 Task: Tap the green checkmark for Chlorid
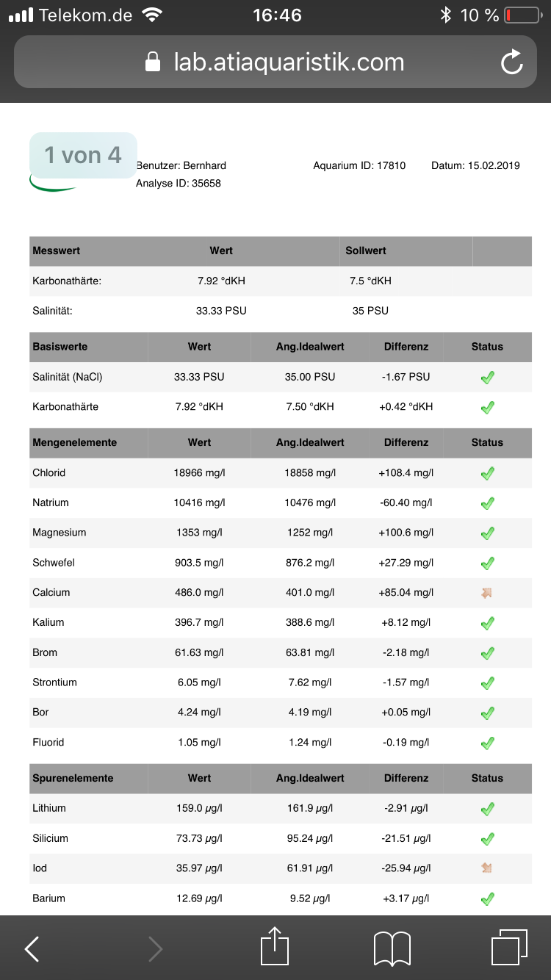pos(487,474)
